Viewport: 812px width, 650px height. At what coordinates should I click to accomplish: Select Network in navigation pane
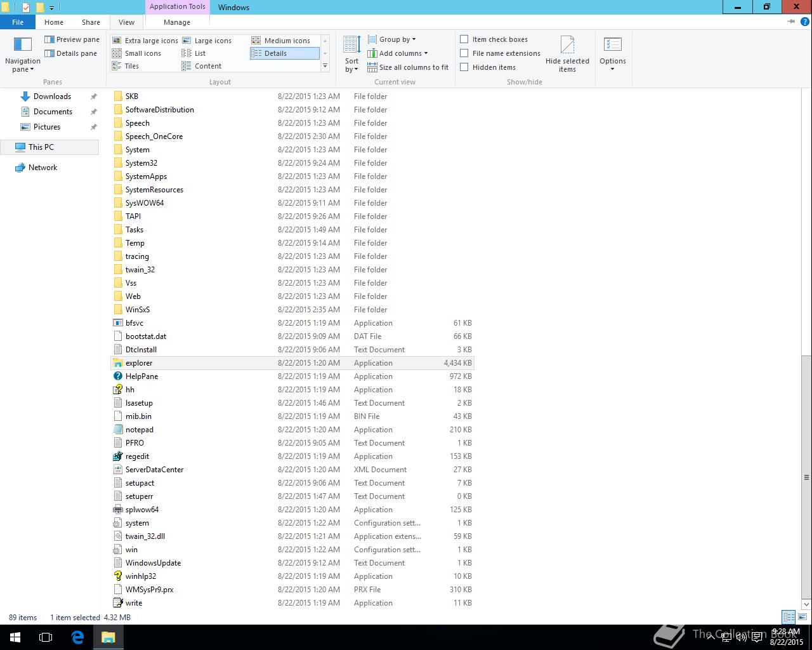[x=43, y=168]
